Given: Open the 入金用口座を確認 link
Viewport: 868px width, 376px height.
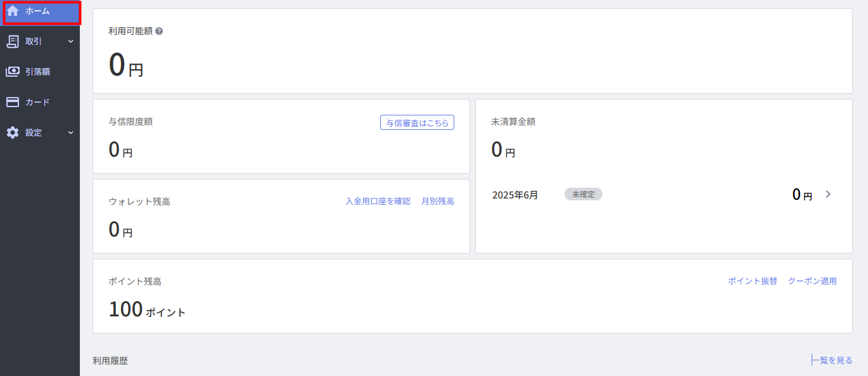Looking at the screenshot, I should [378, 202].
